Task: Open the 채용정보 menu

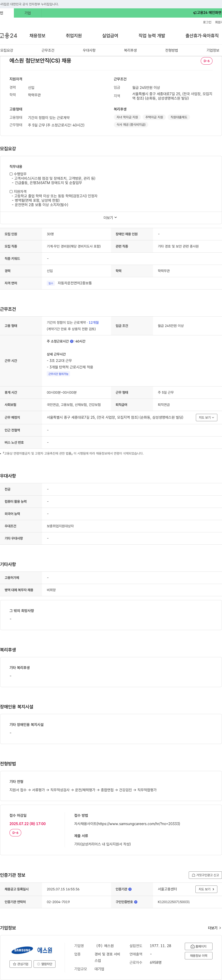Action: pyautogui.click(x=37, y=36)
